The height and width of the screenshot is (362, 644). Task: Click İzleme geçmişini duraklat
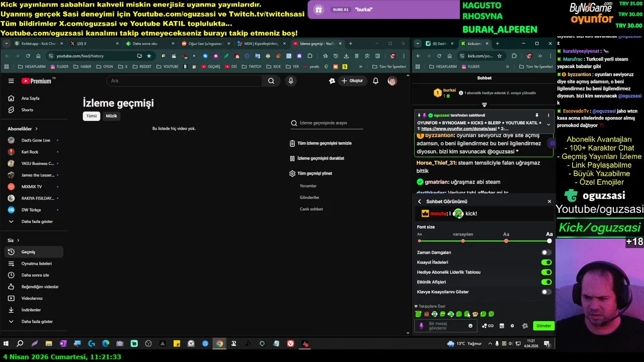(317, 158)
